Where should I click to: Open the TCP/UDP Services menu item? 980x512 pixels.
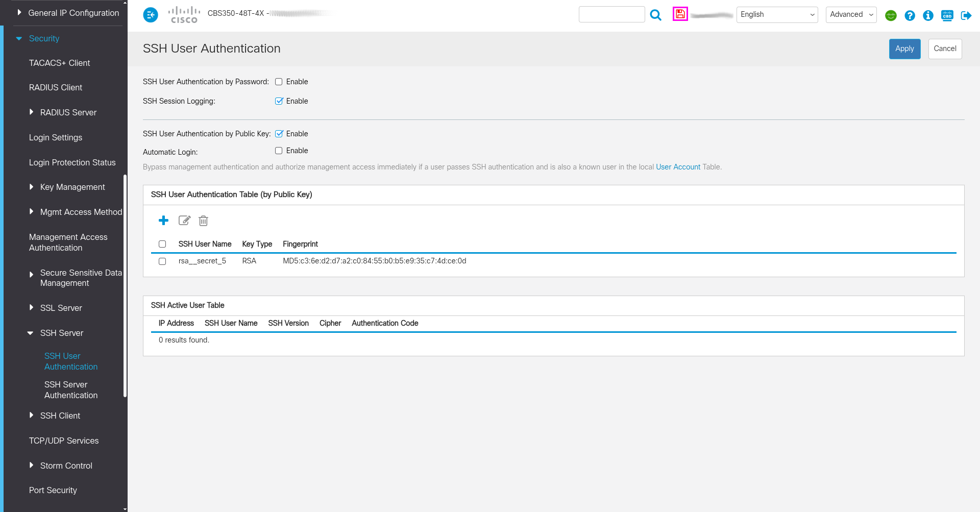(64, 441)
